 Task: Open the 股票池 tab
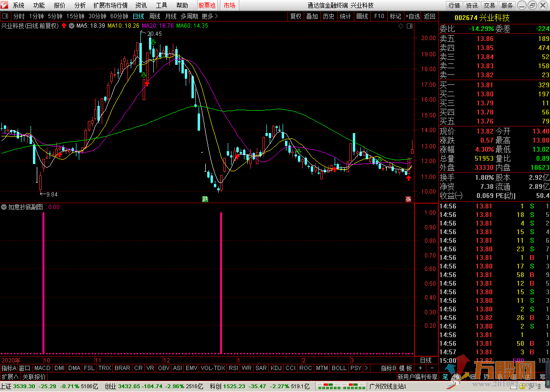(207, 5)
